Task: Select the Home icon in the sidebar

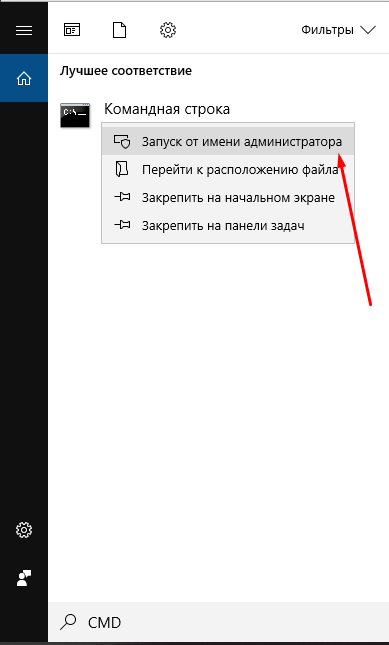Action: tap(24, 78)
